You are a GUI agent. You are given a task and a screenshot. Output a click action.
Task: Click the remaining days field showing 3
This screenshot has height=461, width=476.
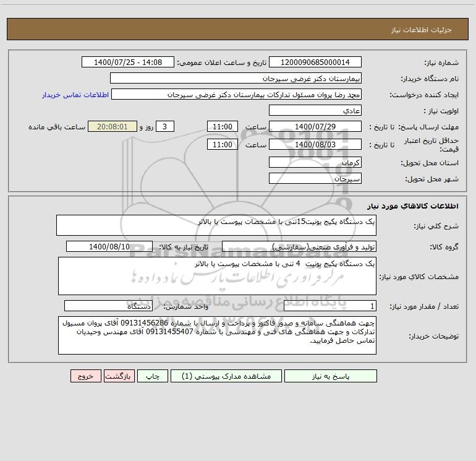point(165,126)
